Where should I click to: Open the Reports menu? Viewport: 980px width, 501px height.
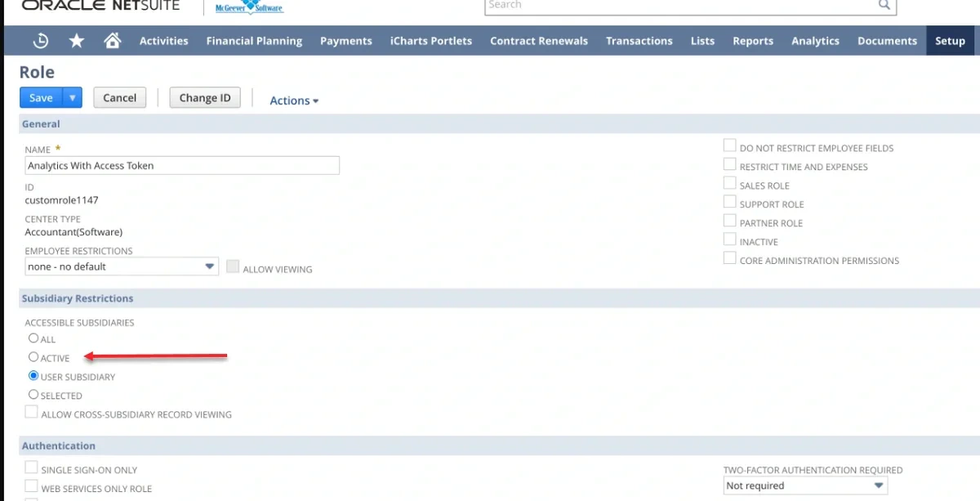pyautogui.click(x=752, y=40)
